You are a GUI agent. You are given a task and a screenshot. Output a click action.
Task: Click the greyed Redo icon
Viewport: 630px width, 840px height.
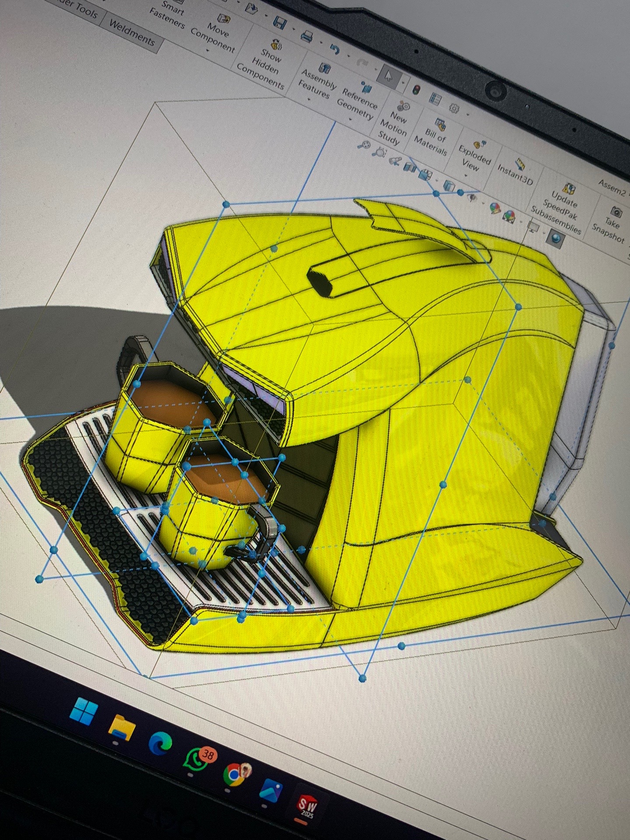pyautogui.click(x=362, y=63)
